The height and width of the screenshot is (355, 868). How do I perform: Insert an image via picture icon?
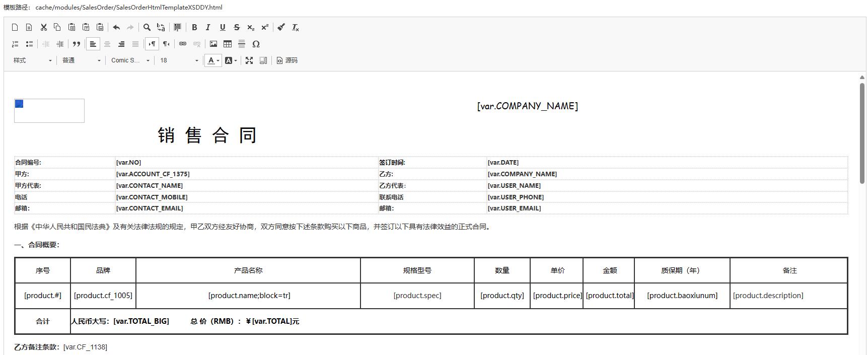tap(213, 44)
